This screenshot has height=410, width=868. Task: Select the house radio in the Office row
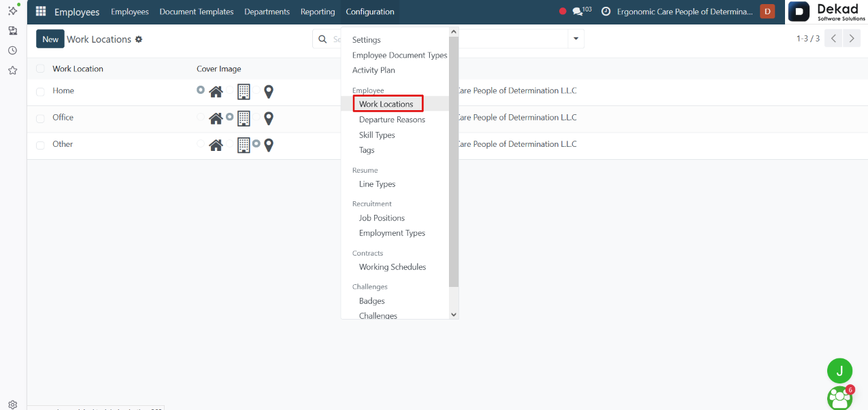201,117
